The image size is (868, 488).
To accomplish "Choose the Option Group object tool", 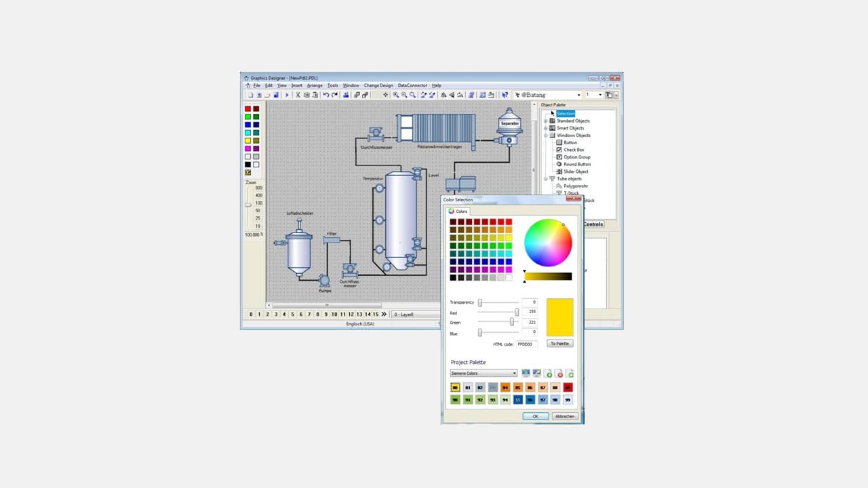I will 577,157.
